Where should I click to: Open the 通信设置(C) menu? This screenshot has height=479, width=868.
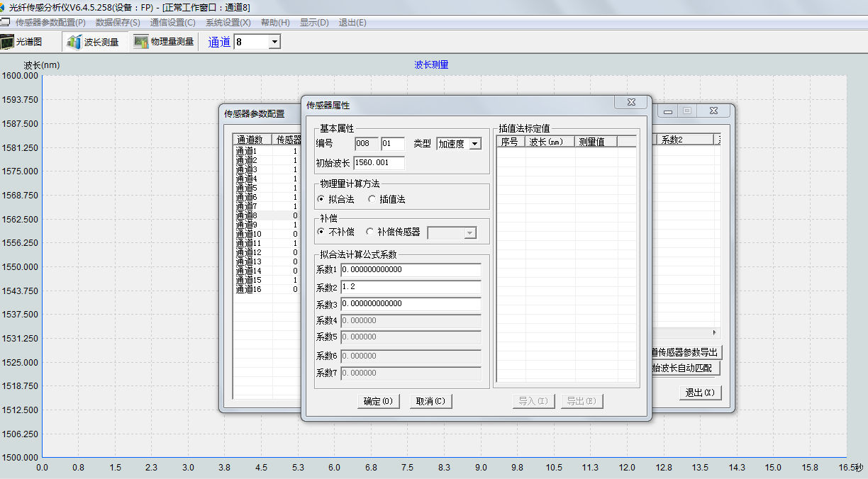(172, 23)
